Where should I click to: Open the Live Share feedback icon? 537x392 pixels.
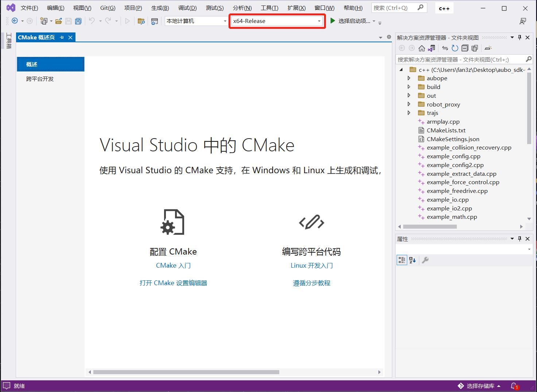pos(523,21)
